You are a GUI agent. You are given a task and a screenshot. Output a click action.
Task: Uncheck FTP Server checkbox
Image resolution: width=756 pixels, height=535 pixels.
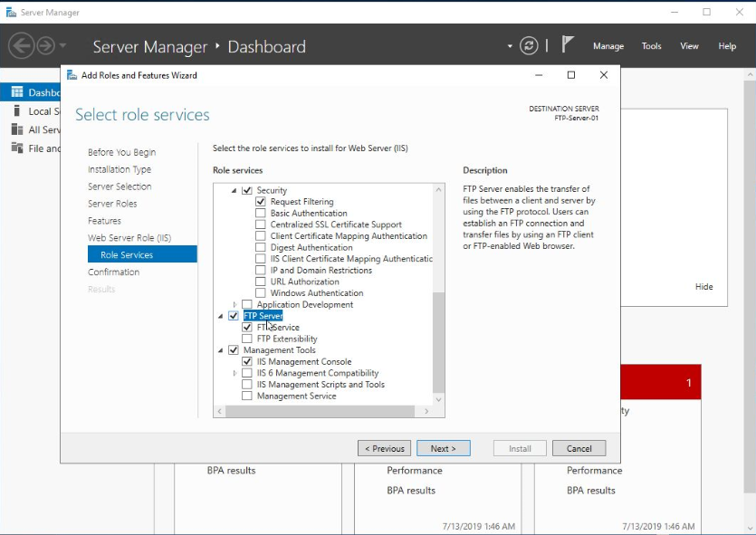coord(234,316)
